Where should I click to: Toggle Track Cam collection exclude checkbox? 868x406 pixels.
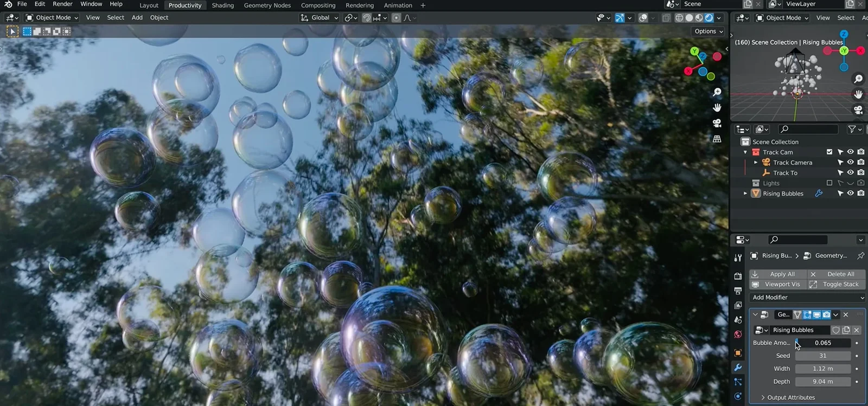[829, 152]
